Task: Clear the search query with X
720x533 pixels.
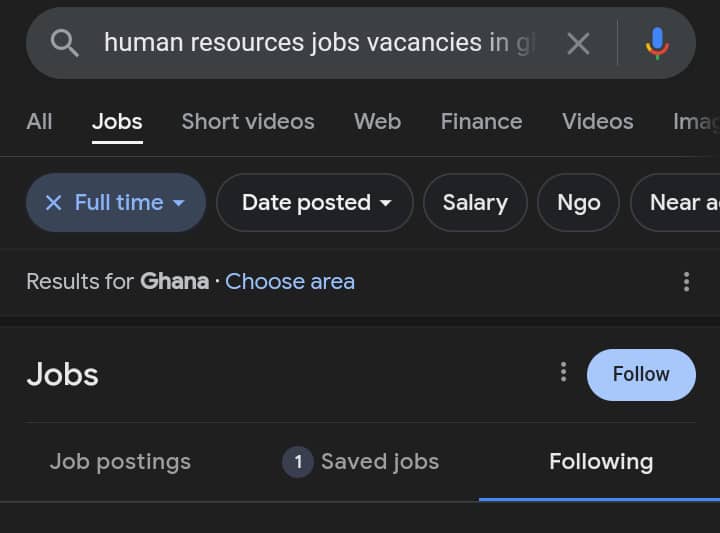Action: [578, 43]
